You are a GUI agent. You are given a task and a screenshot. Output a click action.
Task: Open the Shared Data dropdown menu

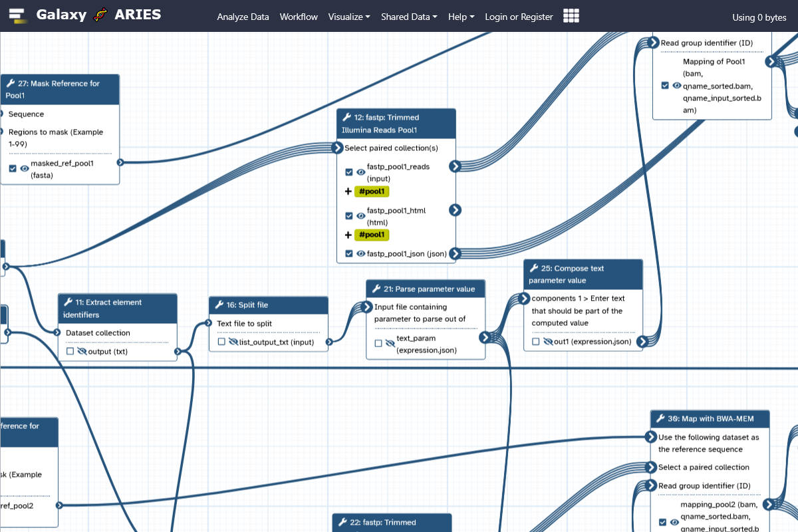(408, 17)
